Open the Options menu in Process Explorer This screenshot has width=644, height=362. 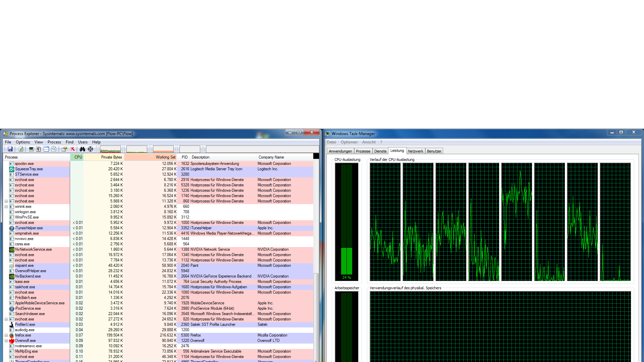[x=23, y=142]
